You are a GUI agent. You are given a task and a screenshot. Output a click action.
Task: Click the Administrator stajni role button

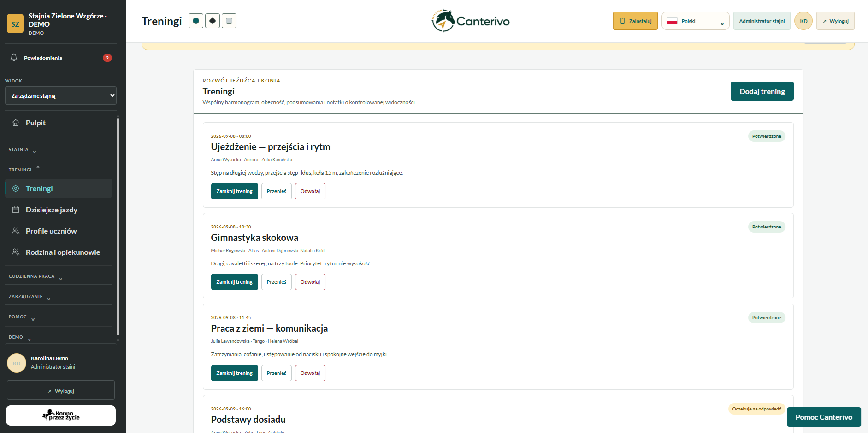pyautogui.click(x=762, y=21)
